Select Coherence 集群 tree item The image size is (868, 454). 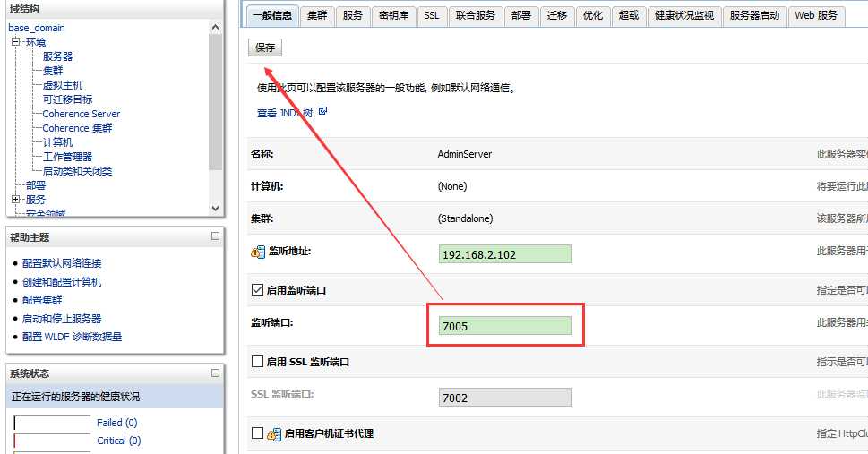click(78, 128)
